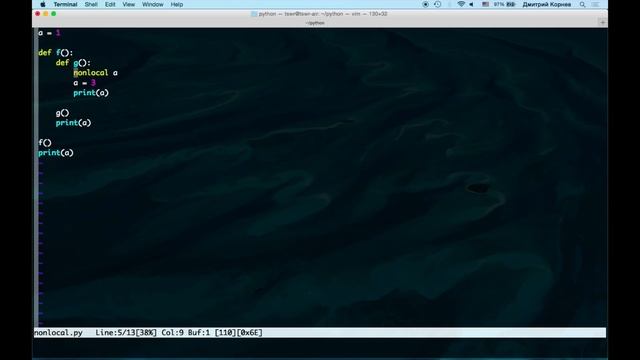
Task: Add a new terminal tab with plus button
Action: coord(602,23)
